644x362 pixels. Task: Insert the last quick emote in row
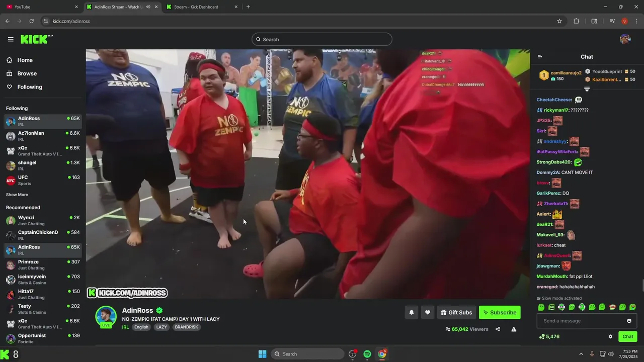632,307
